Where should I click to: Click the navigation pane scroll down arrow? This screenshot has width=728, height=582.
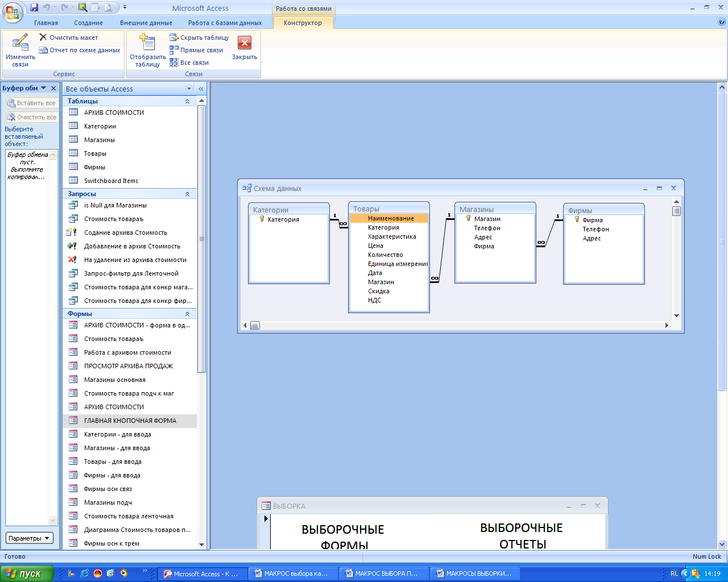[x=201, y=544]
